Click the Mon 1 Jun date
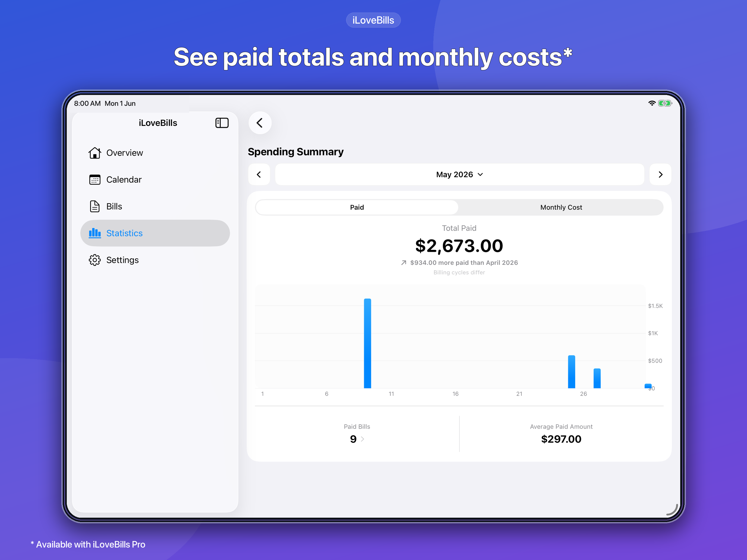Image resolution: width=747 pixels, height=560 pixels. 120,103
